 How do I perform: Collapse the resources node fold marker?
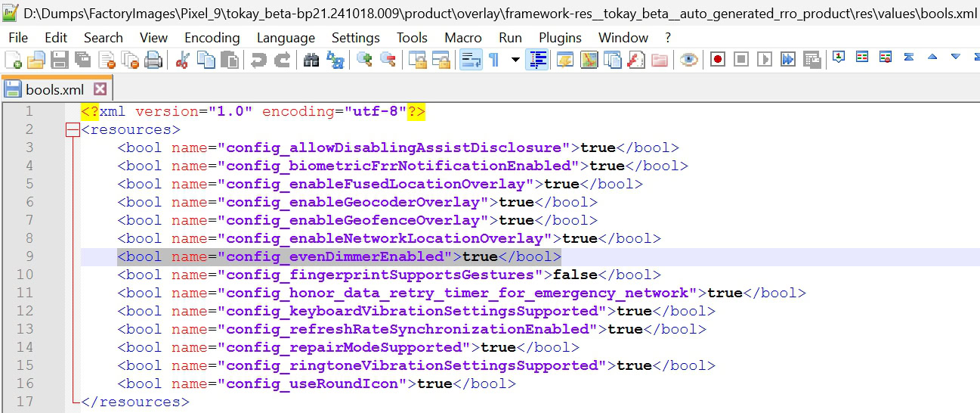(x=73, y=130)
